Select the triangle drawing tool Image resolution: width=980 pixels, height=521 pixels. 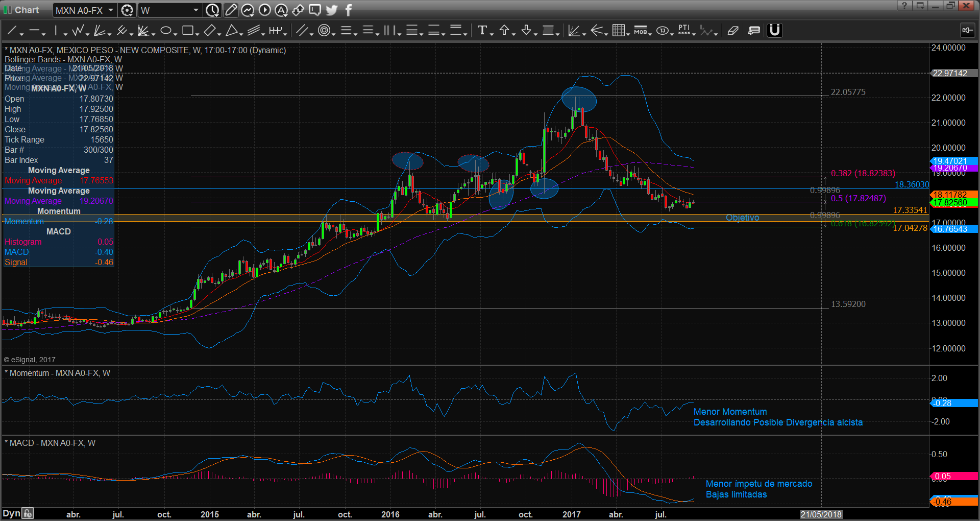pyautogui.click(x=231, y=31)
